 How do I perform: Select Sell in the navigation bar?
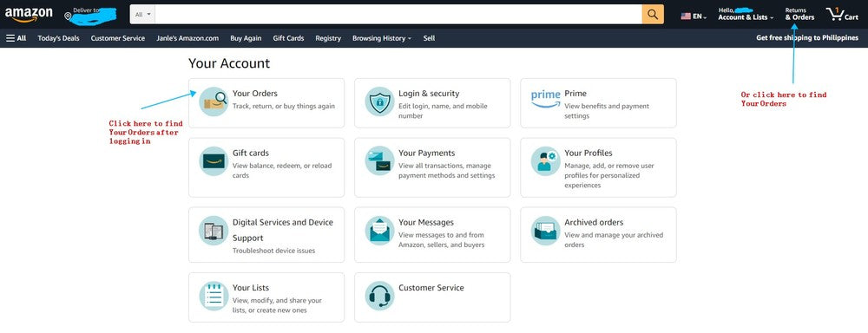click(x=429, y=38)
